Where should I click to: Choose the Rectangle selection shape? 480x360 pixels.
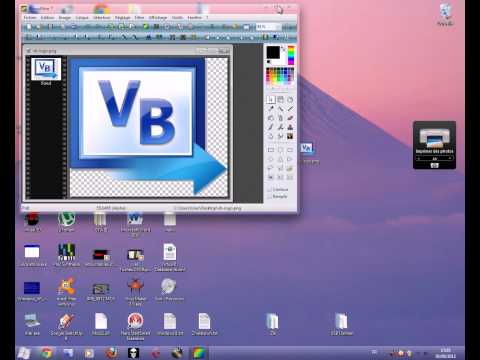coord(271,150)
